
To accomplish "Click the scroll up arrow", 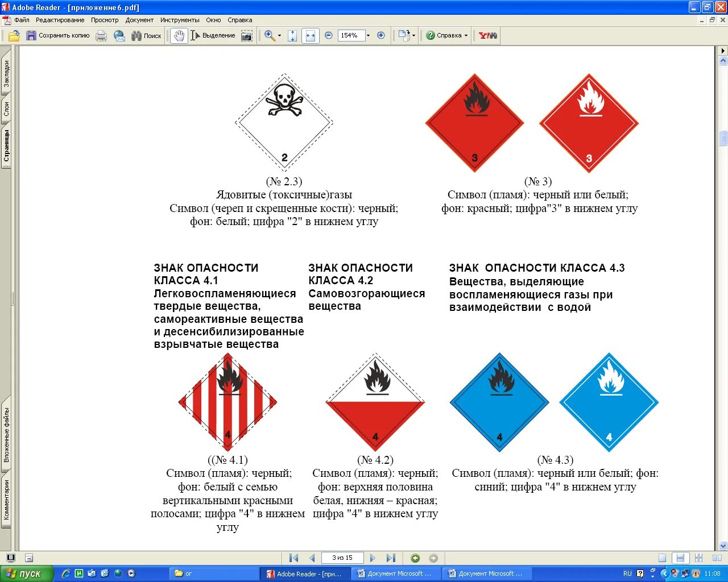I will 723,59.
